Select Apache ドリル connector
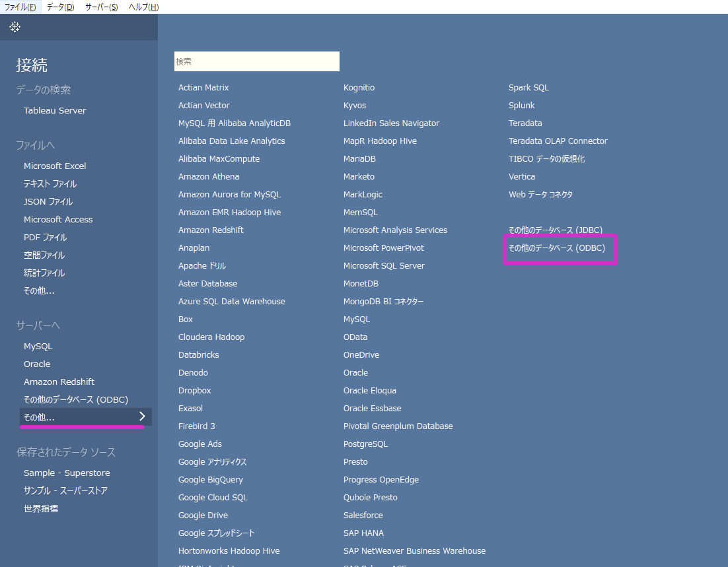 202,266
